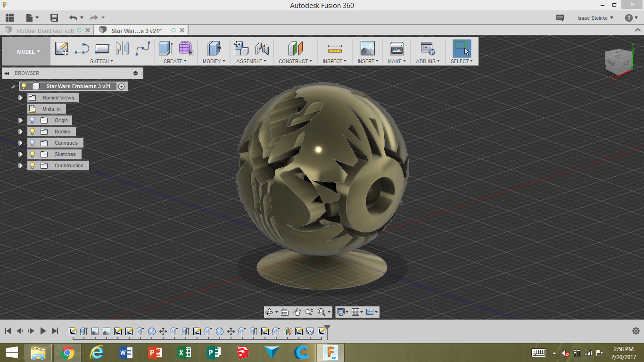Viewport: 644px width, 362px height.
Task: Open the Isaac Steinke account menu
Action: [x=595, y=18]
